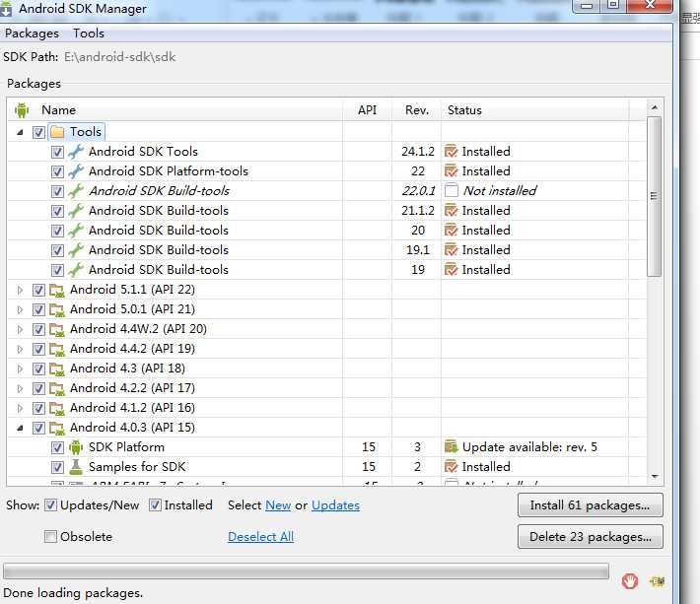Click SDK Platform android robot icon

tap(76, 447)
